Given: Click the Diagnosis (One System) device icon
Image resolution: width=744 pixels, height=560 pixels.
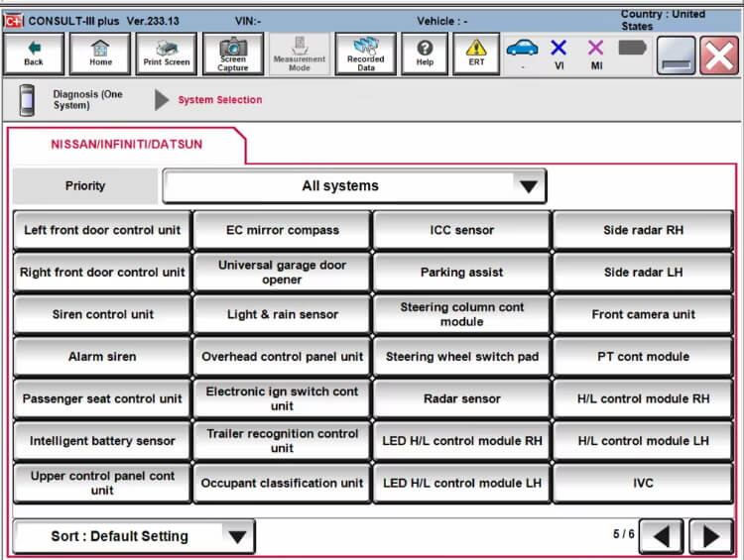Looking at the screenshot, I should tap(27, 100).
